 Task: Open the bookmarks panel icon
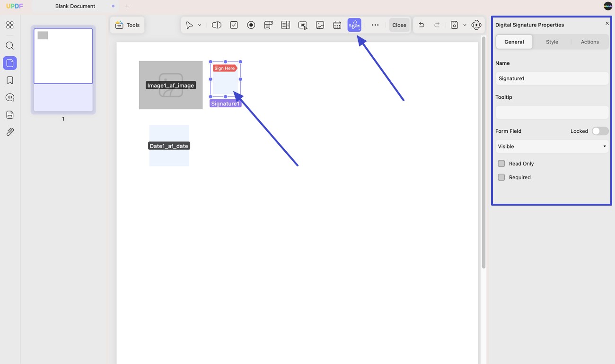click(10, 80)
